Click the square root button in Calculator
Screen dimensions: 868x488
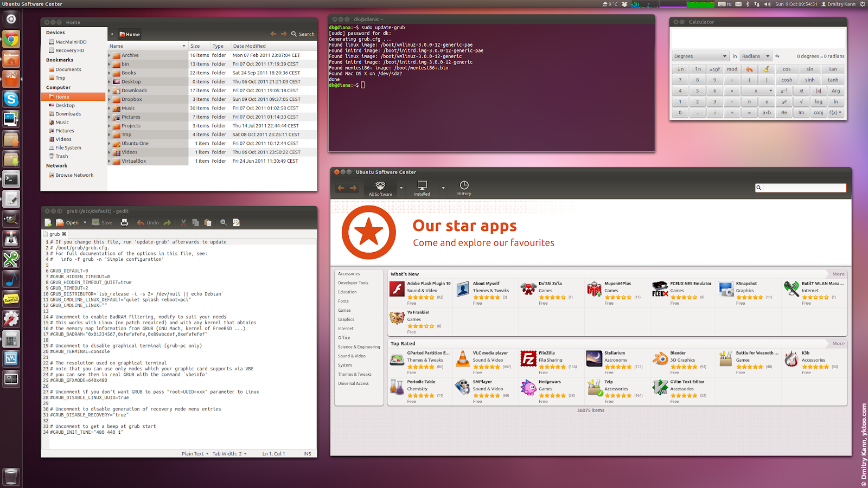click(801, 101)
